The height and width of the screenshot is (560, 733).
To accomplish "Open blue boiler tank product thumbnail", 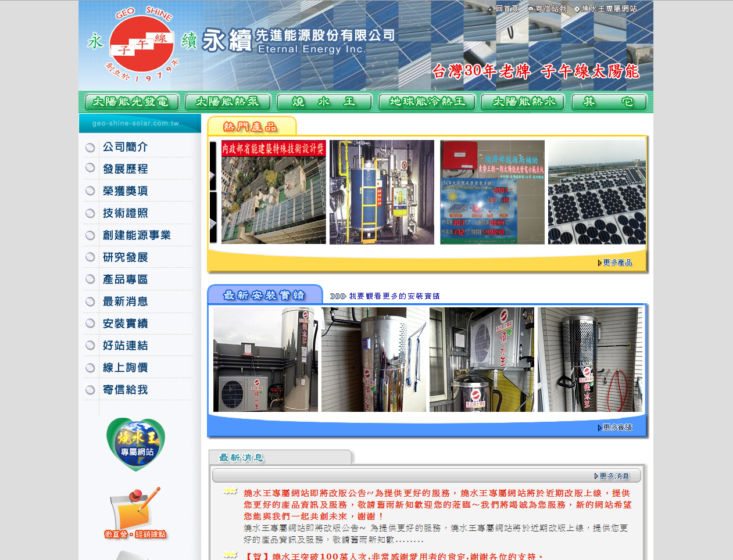I will click(x=382, y=192).
